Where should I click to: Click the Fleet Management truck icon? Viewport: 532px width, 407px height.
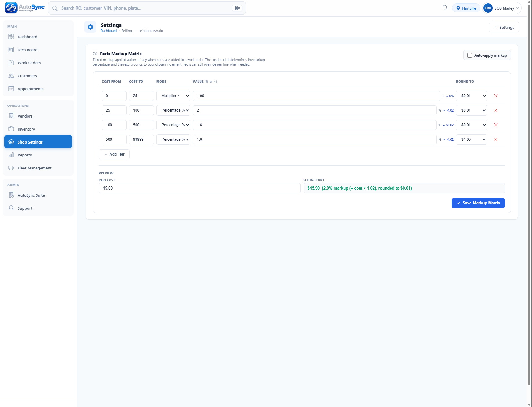[11, 168]
